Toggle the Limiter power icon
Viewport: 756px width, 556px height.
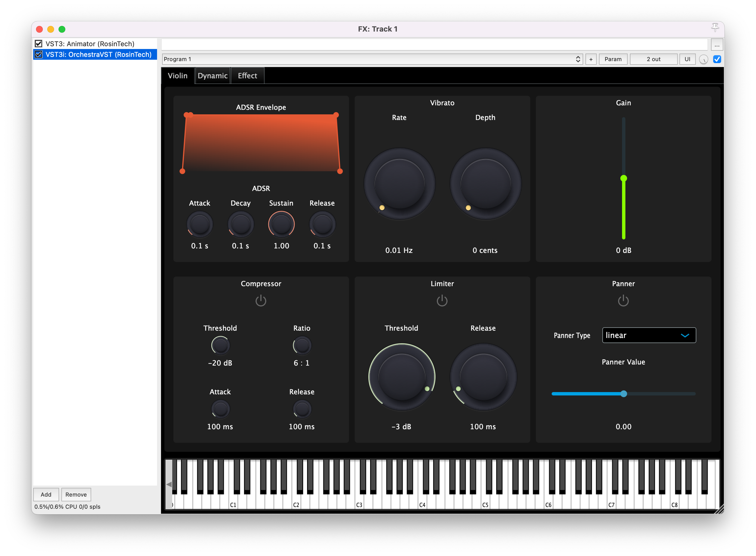point(442,300)
